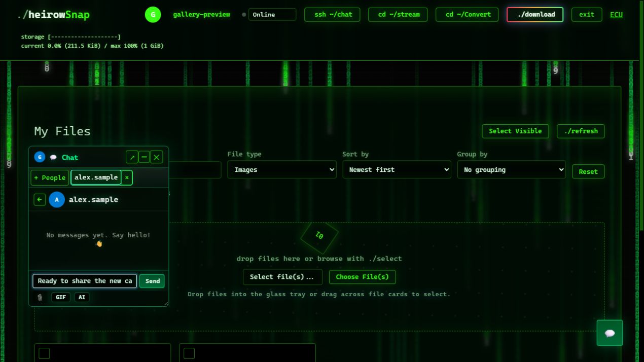Image resolution: width=644 pixels, height=362 pixels.
Task: Click the alex.sample conversation name
Action: point(93,200)
